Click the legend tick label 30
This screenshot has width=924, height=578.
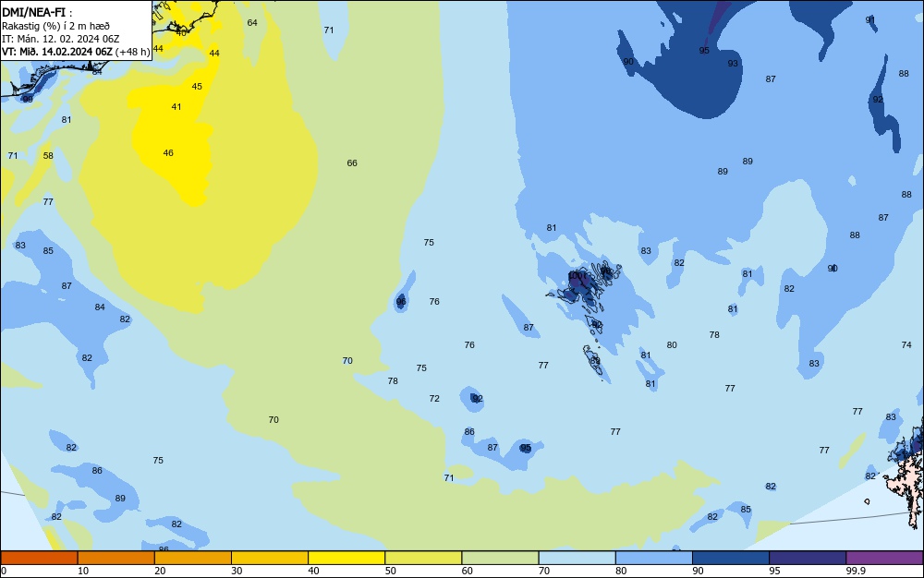pyautogui.click(x=237, y=571)
